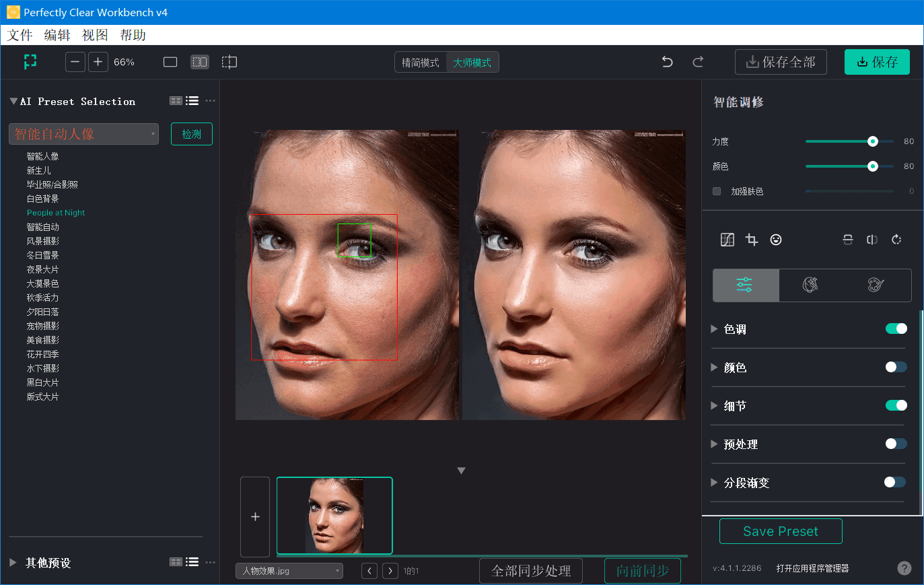Switch to split comparison view mode
The height and width of the screenshot is (585, 924).
tap(199, 61)
